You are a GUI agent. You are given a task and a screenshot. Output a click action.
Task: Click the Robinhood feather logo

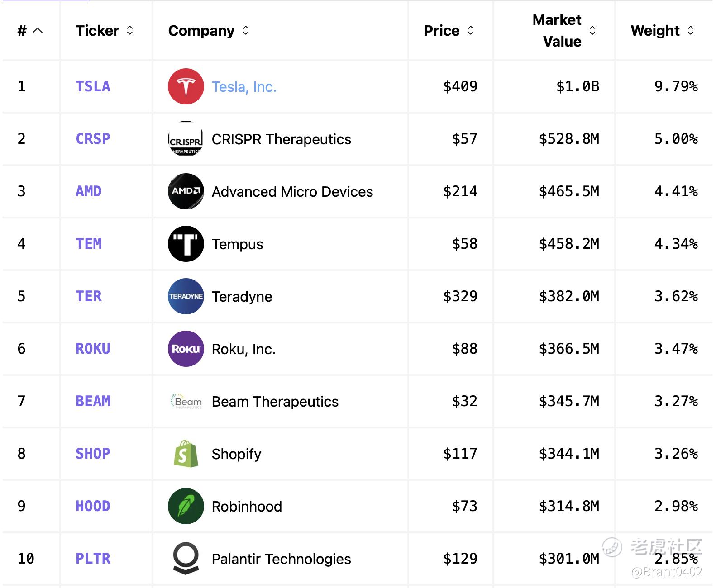(186, 506)
